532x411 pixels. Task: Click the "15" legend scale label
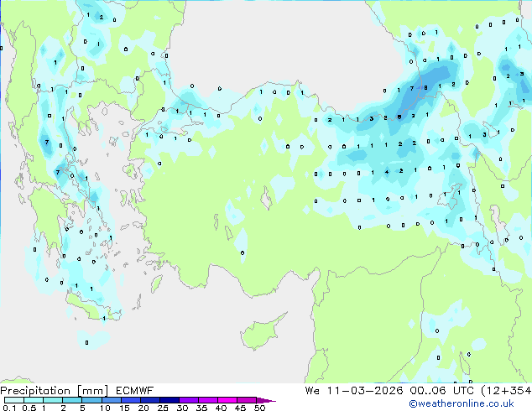click(124, 408)
